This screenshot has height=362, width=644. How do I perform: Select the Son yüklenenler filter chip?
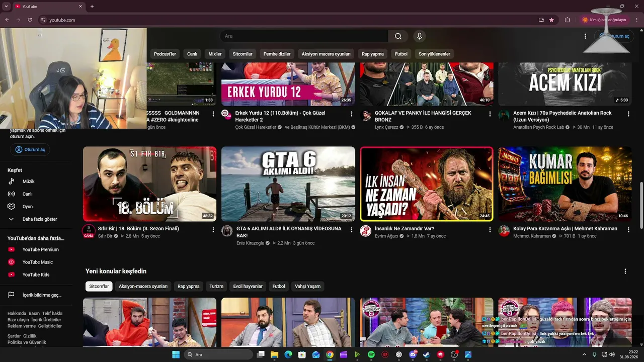[434, 54]
